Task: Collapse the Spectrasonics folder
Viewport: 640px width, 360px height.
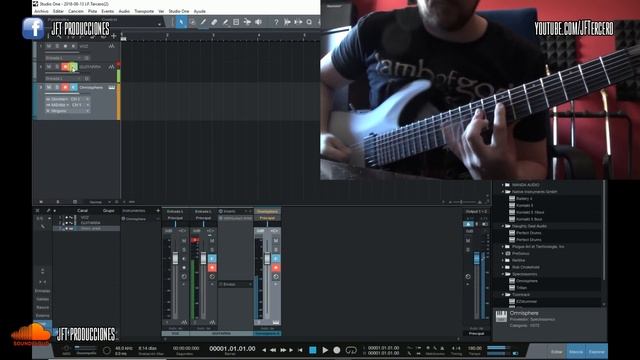Action: (503, 274)
